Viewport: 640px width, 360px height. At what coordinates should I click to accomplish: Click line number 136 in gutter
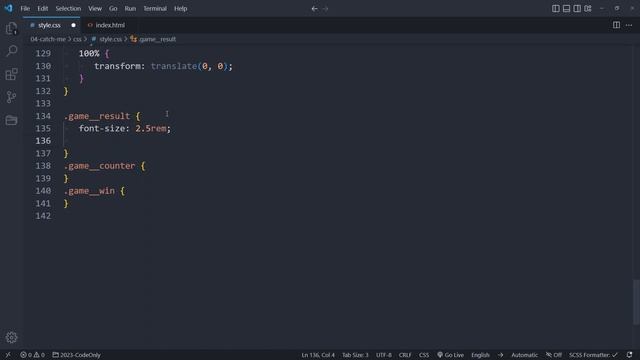[43, 141]
